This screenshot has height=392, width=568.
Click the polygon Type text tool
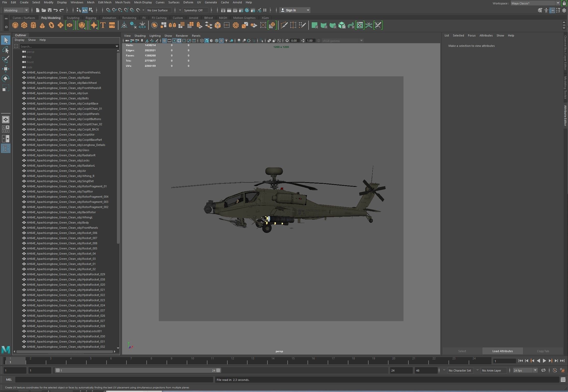[x=103, y=25]
